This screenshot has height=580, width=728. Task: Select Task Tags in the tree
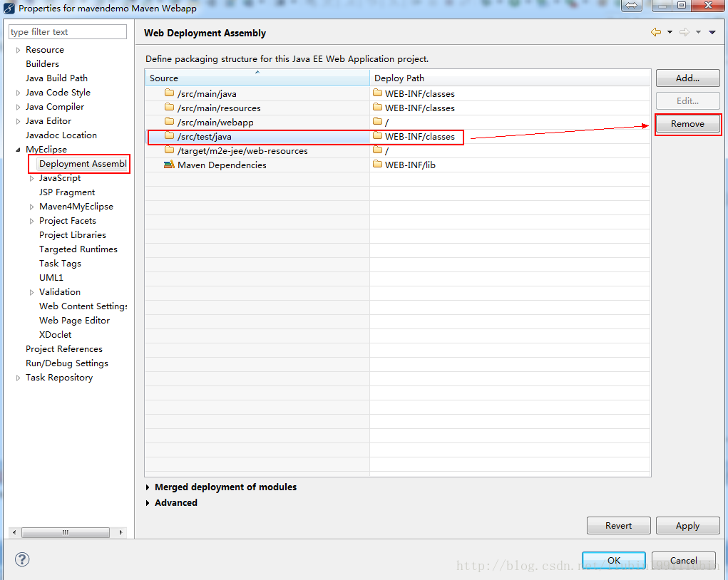tap(60, 264)
